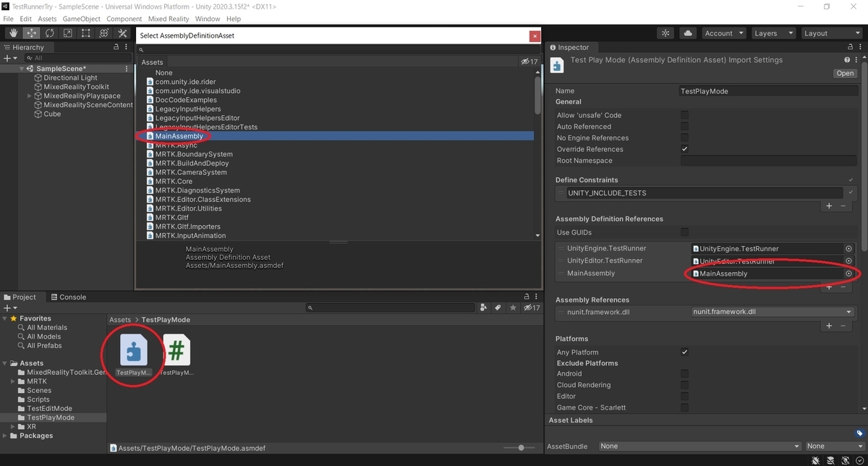Select the Scale tool in the toolbar
868x466 pixels.
(68, 33)
